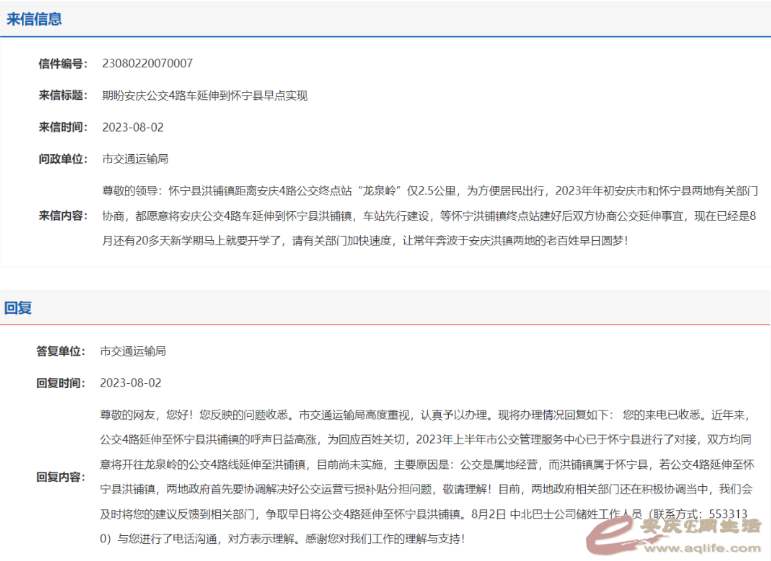Click the letter number 23080220070007

click(x=147, y=64)
